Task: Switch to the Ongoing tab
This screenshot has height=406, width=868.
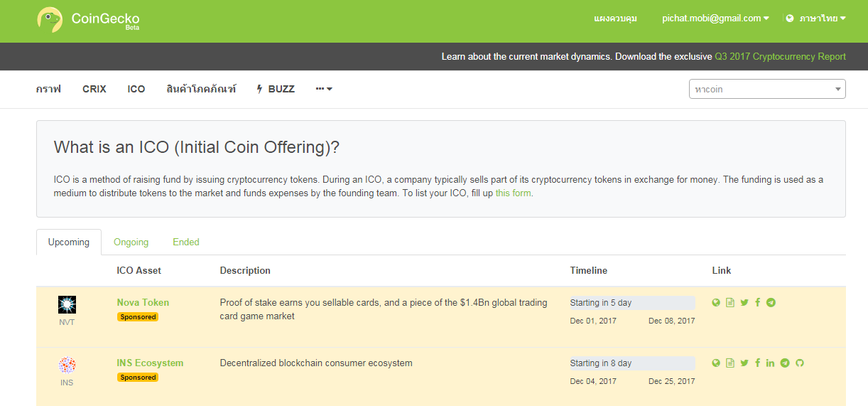Action: tap(131, 242)
